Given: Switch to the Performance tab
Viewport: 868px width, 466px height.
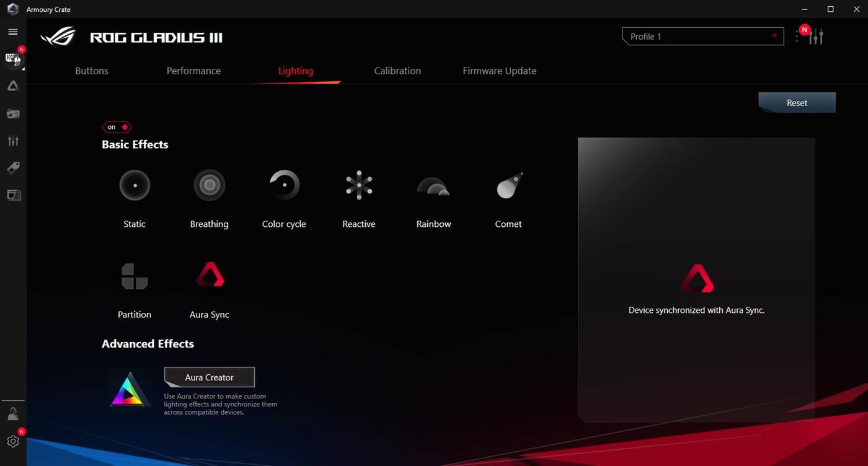Looking at the screenshot, I should [193, 71].
